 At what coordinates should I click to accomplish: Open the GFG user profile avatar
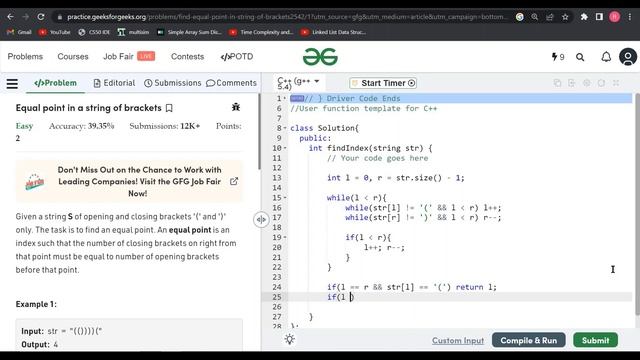tap(628, 57)
